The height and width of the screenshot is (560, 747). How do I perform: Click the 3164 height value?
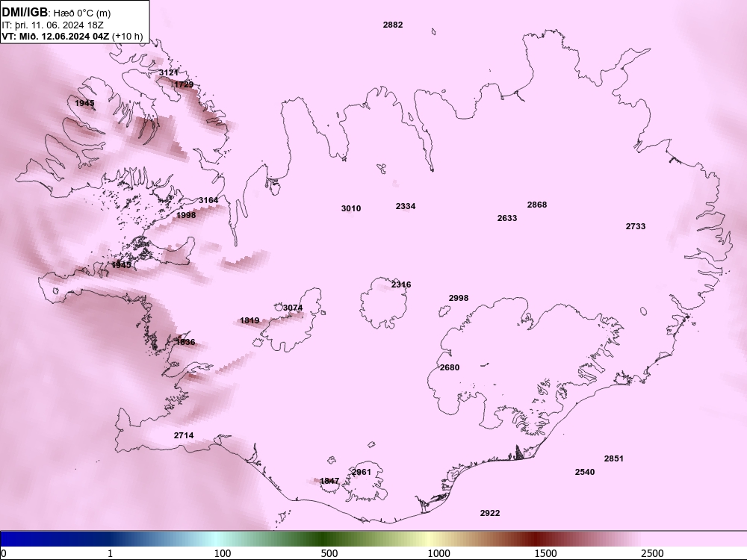coord(208,200)
